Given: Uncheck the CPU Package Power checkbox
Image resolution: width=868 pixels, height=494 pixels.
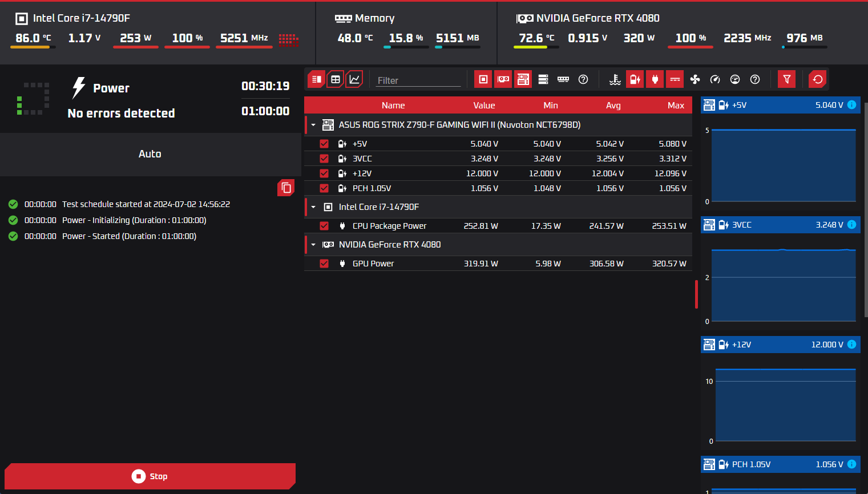Looking at the screenshot, I should (x=324, y=226).
